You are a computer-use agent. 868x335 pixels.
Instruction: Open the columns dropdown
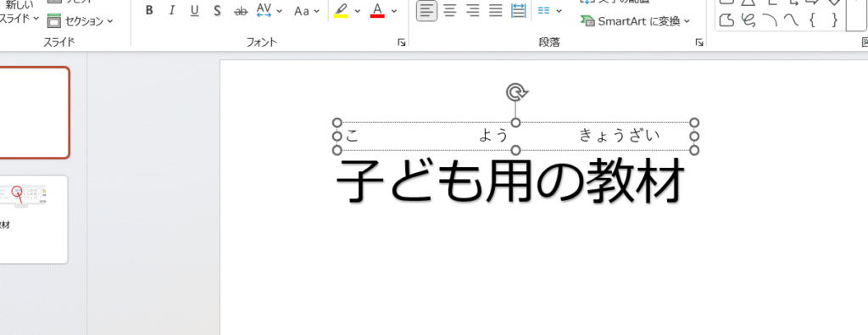(549, 10)
